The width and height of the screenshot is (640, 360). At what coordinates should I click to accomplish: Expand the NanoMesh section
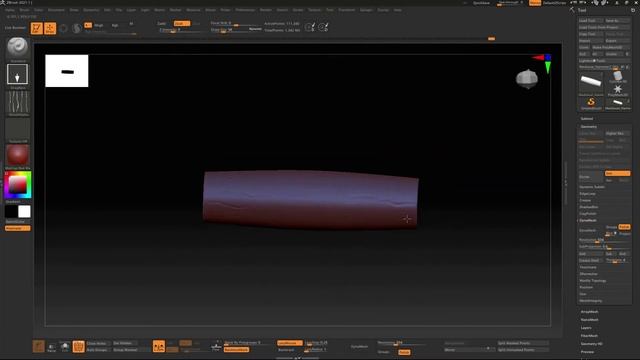589,320
